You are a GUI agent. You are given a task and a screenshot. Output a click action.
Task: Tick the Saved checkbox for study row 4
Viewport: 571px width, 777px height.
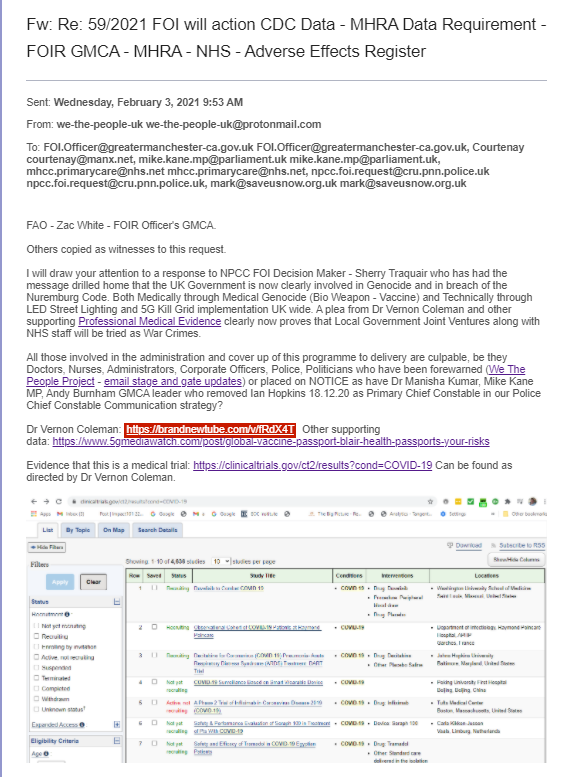(154, 682)
